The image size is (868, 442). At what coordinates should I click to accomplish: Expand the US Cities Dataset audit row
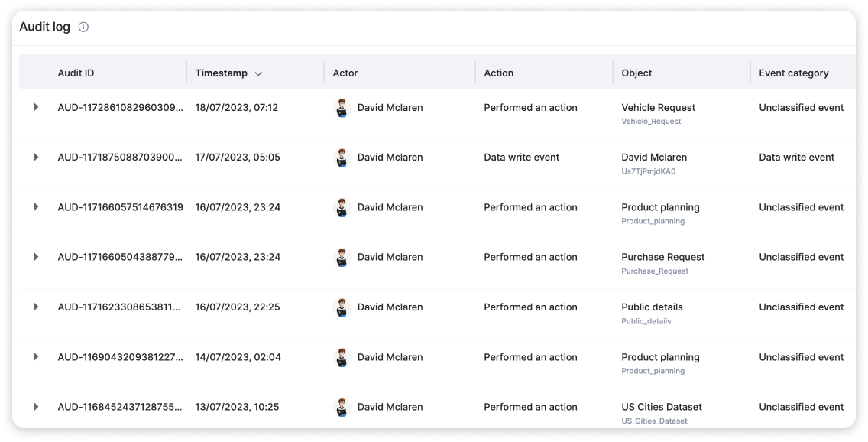(36, 407)
